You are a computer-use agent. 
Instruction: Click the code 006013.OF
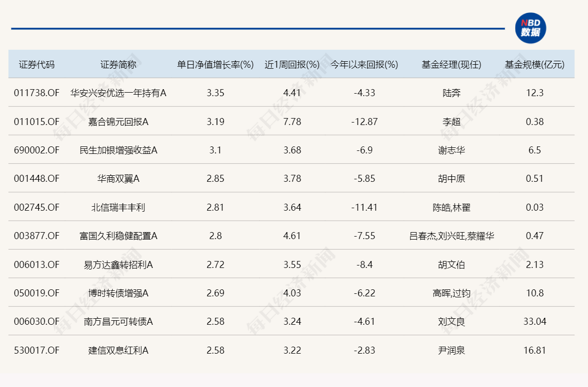pos(37,265)
